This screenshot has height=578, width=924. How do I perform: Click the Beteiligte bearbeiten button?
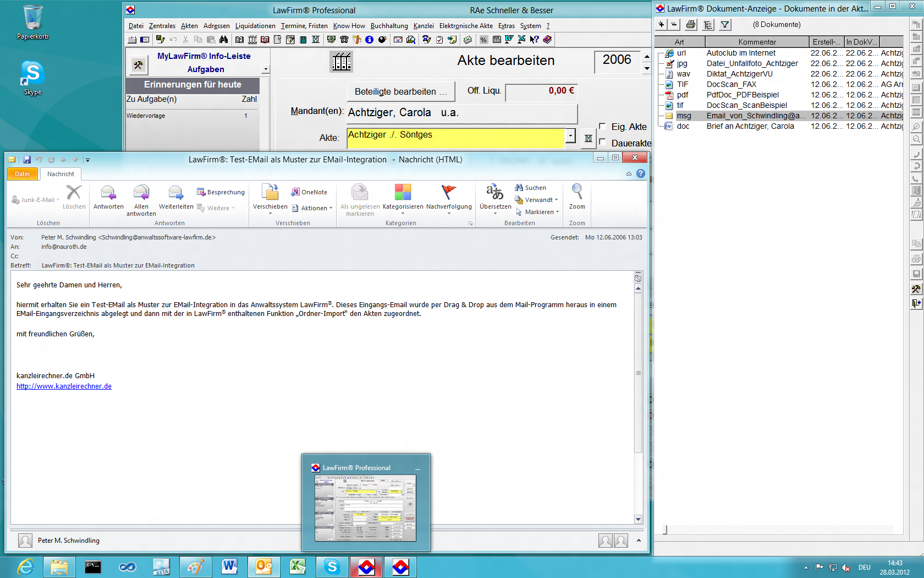click(400, 91)
